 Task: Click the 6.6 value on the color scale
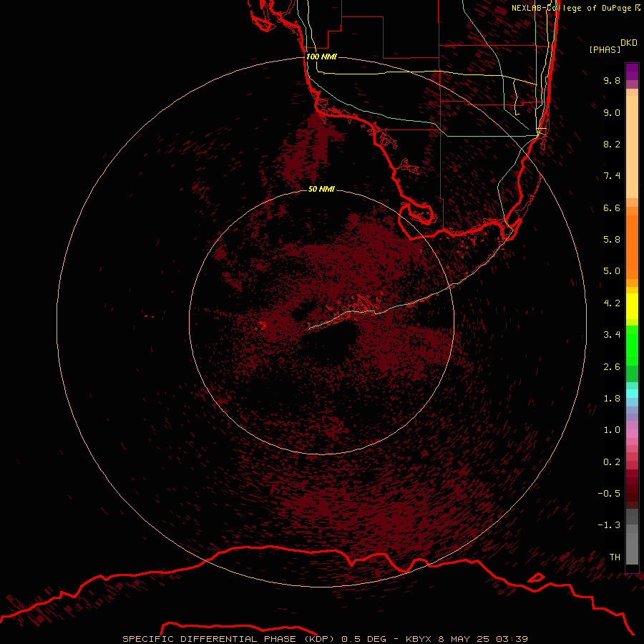click(612, 208)
